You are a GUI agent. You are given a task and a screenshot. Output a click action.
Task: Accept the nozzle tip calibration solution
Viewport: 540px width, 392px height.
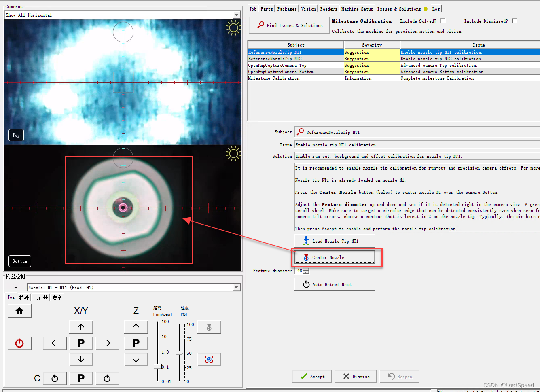click(x=312, y=376)
